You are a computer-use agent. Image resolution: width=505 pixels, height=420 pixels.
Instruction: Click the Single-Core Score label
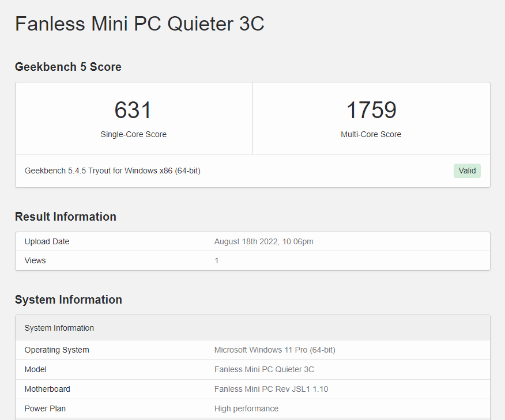pos(133,134)
